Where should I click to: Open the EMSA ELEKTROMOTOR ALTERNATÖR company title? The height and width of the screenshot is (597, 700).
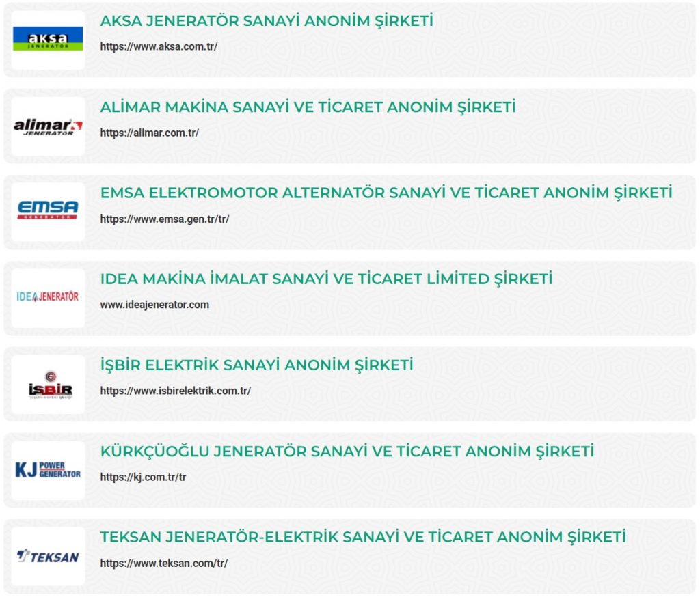(386, 193)
